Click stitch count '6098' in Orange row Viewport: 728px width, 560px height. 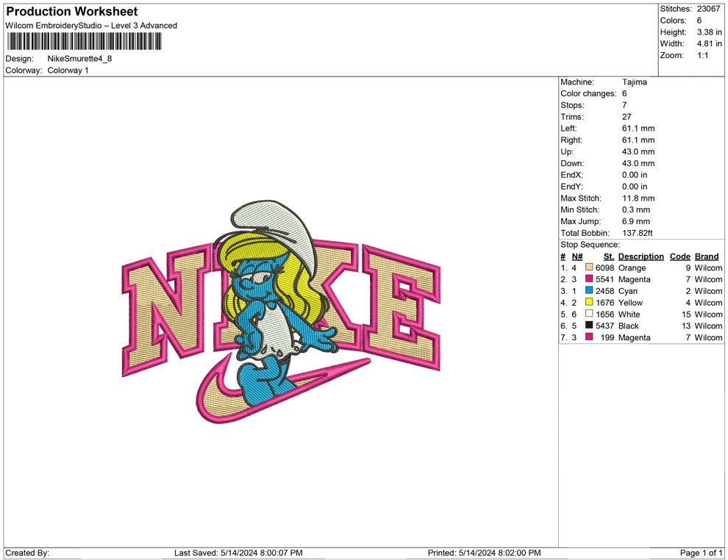(605, 268)
